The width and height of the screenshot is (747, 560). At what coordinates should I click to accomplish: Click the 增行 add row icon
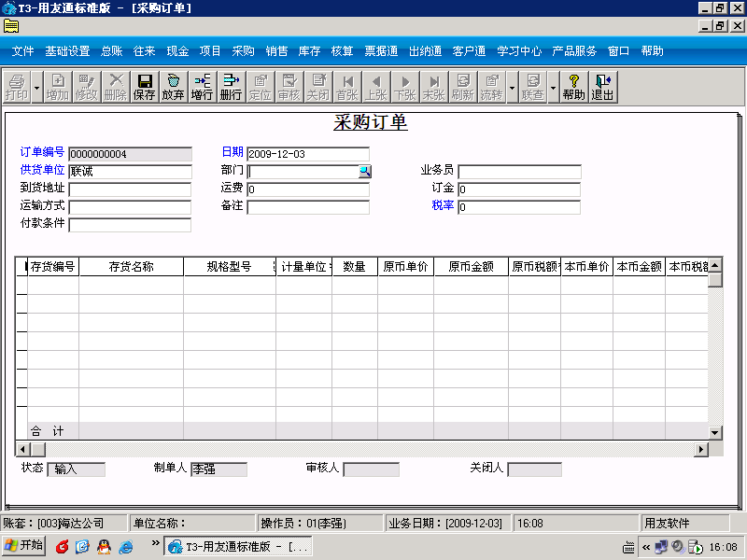tap(202, 87)
